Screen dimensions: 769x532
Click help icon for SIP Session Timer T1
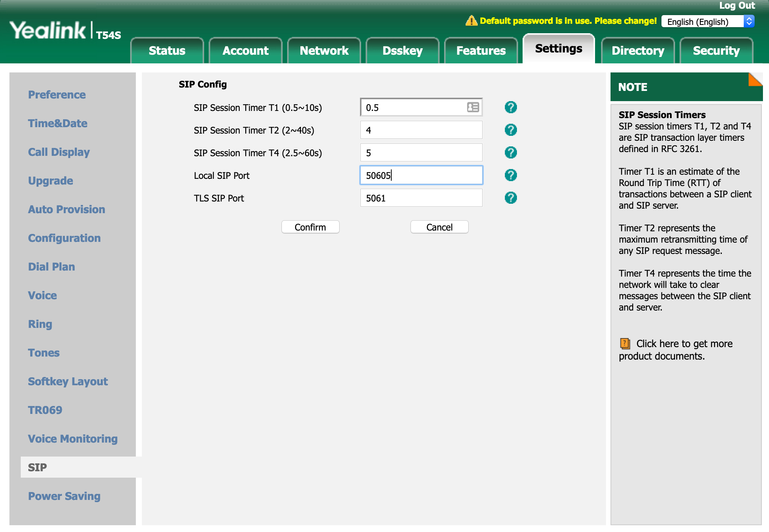[x=511, y=107]
